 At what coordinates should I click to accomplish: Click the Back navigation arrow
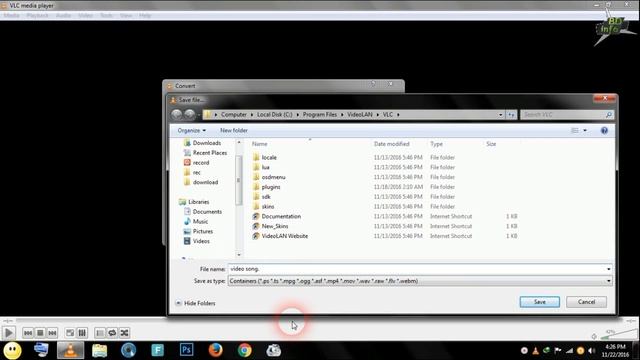(176, 115)
